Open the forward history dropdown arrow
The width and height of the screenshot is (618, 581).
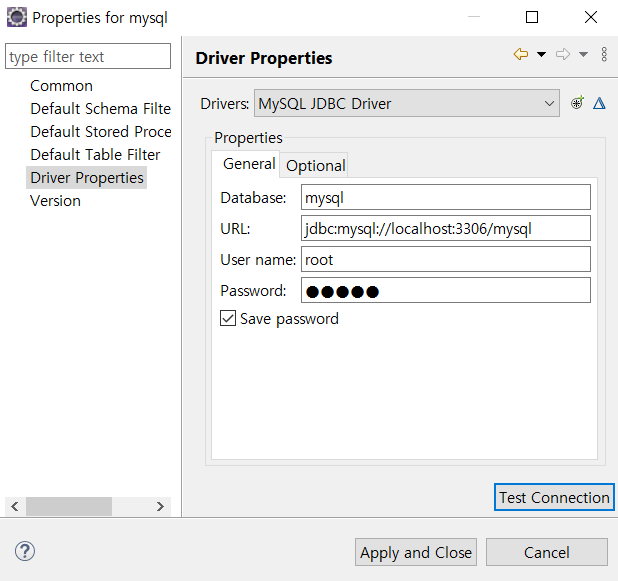(x=583, y=54)
